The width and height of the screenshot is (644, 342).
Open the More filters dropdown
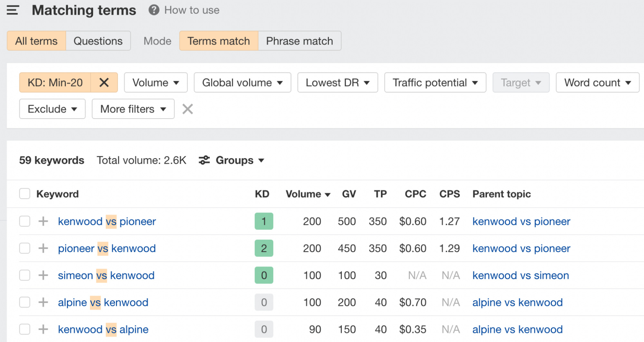(133, 109)
